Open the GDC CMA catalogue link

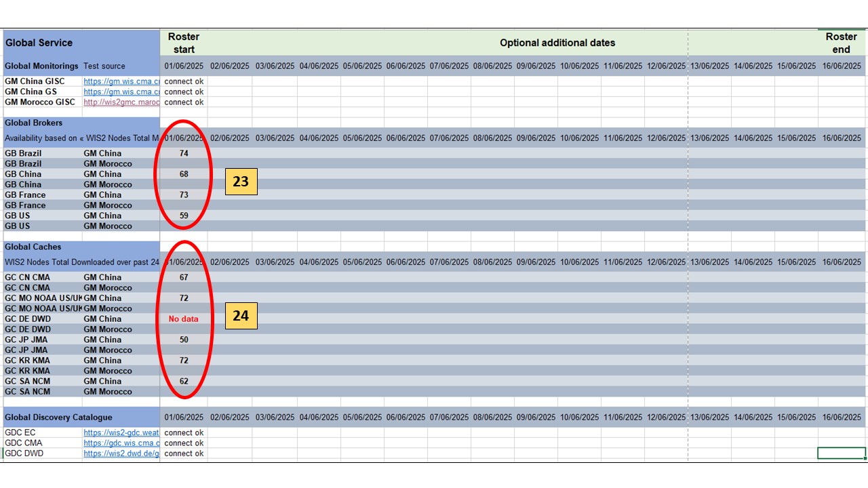[121, 443]
